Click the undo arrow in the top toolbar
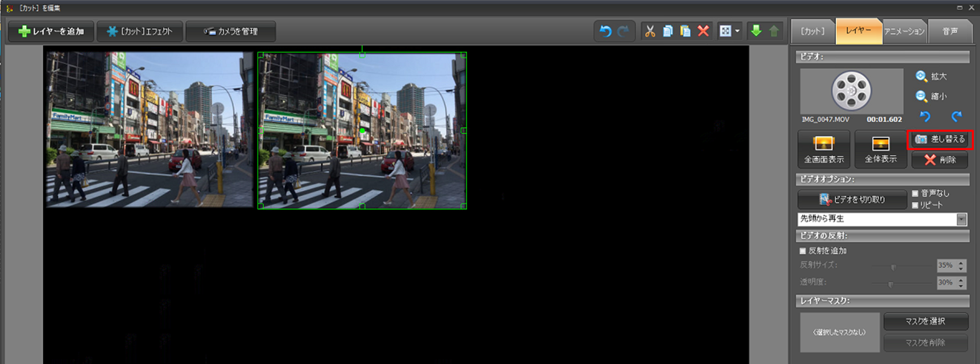Screen dimensions: 980x364 [x=605, y=31]
